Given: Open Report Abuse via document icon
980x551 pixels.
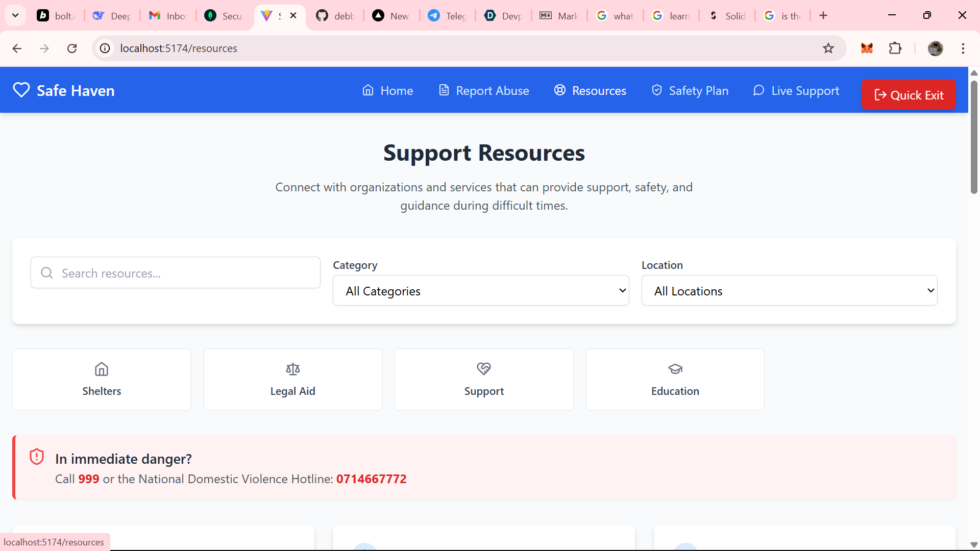Looking at the screenshot, I should click(x=443, y=90).
